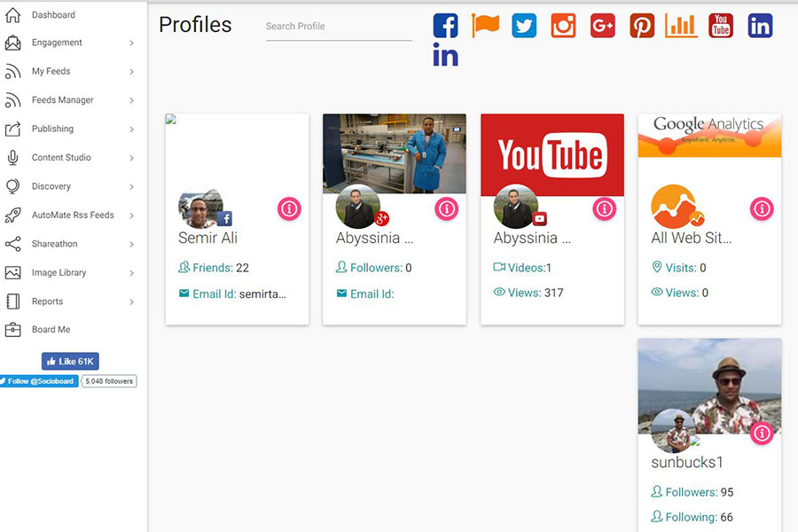Click the orange Google Analytics logo avatar

pyautogui.click(x=675, y=207)
